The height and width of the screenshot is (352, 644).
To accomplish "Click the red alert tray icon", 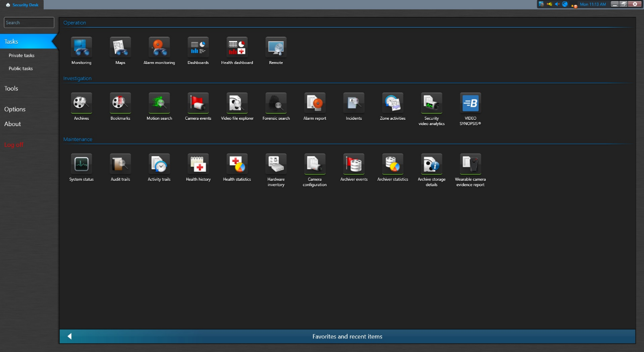I will (574, 5).
